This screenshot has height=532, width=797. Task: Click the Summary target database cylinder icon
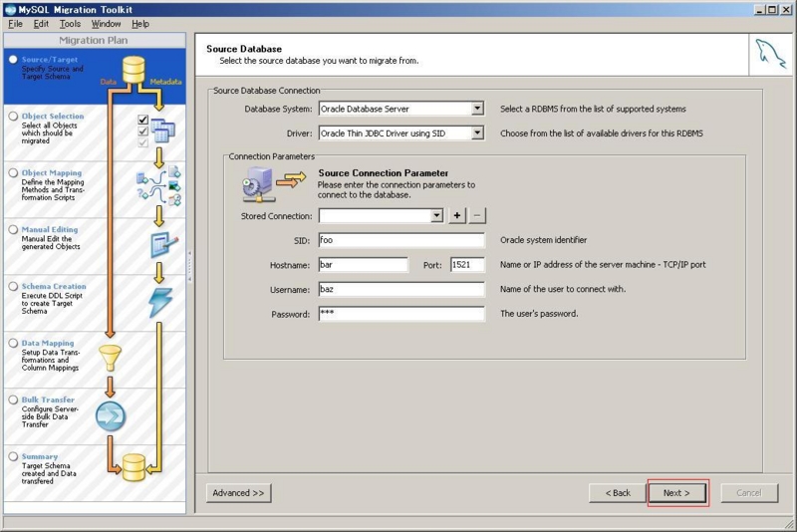pos(133,468)
